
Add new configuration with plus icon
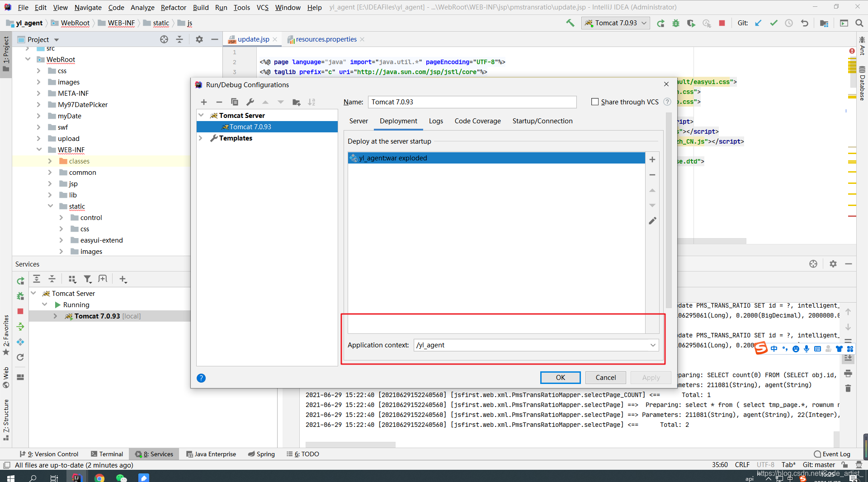click(204, 102)
